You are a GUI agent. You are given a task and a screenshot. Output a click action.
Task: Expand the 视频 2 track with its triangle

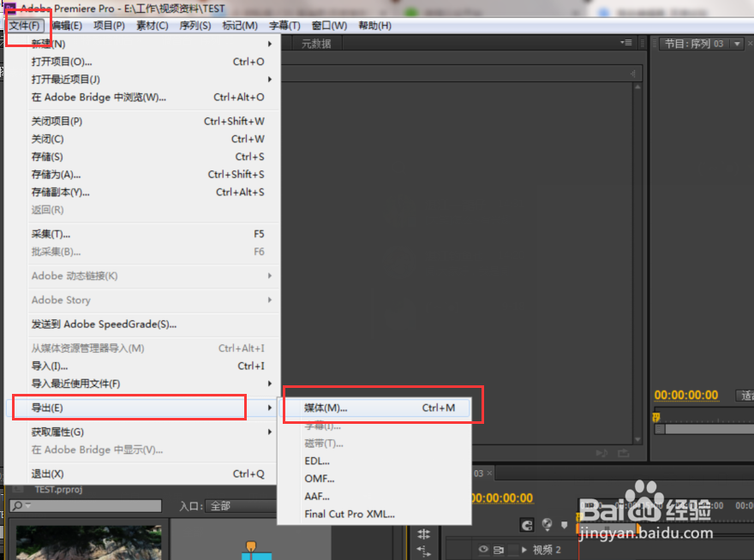click(524, 549)
